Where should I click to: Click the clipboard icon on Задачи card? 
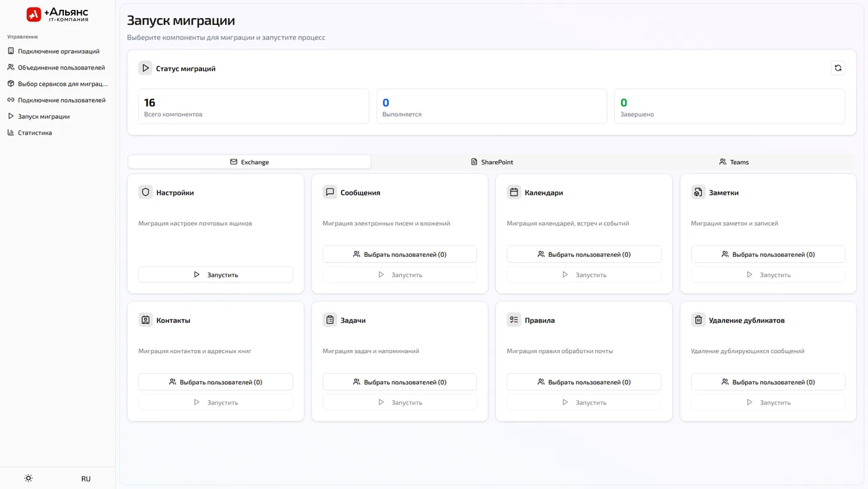330,320
